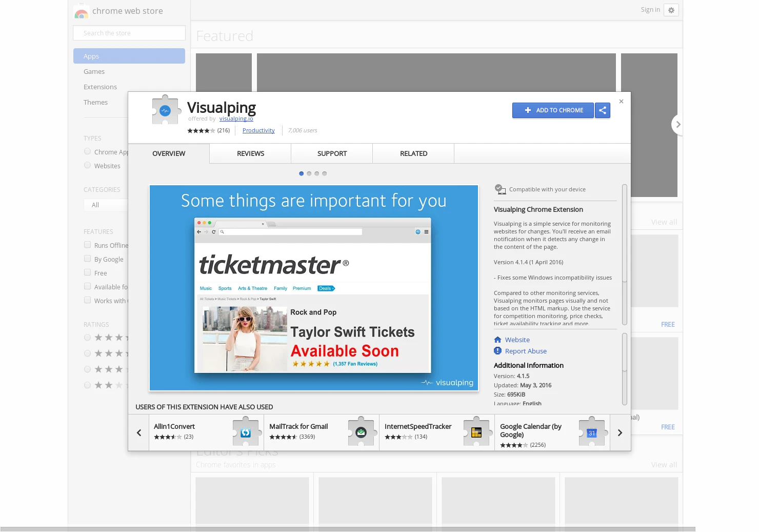
Task: Select Extensions in the sidebar
Action: (x=100, y=87)
